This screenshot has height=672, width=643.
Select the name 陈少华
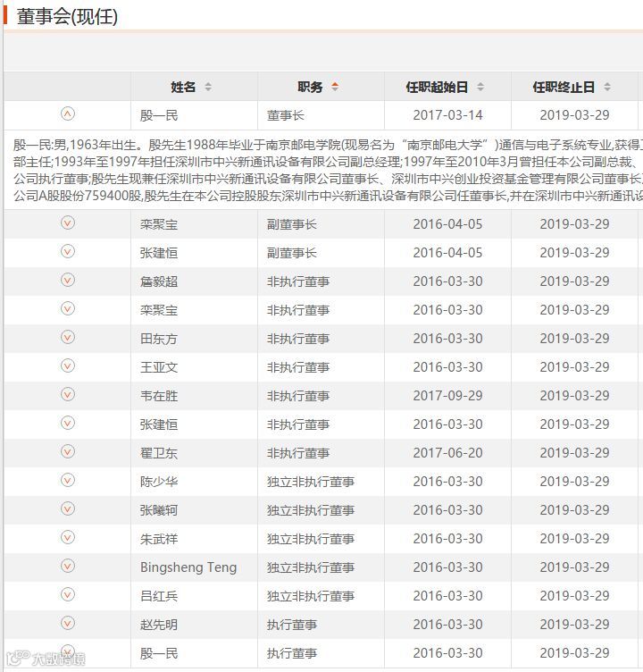pyautogui.click(x=159, y=482)
